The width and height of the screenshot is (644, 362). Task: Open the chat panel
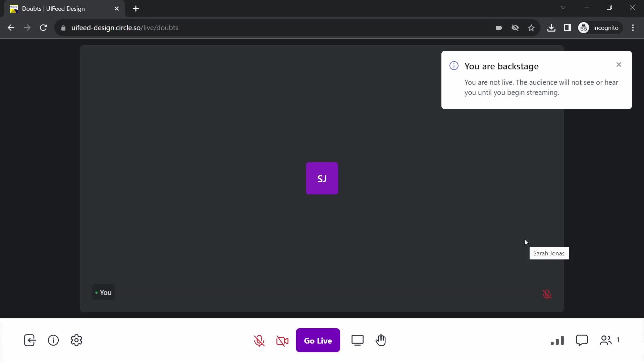point(581,340)
